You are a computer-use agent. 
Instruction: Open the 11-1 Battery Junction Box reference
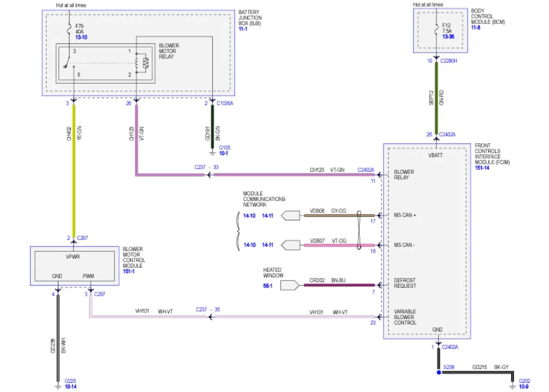coord(243,29)
